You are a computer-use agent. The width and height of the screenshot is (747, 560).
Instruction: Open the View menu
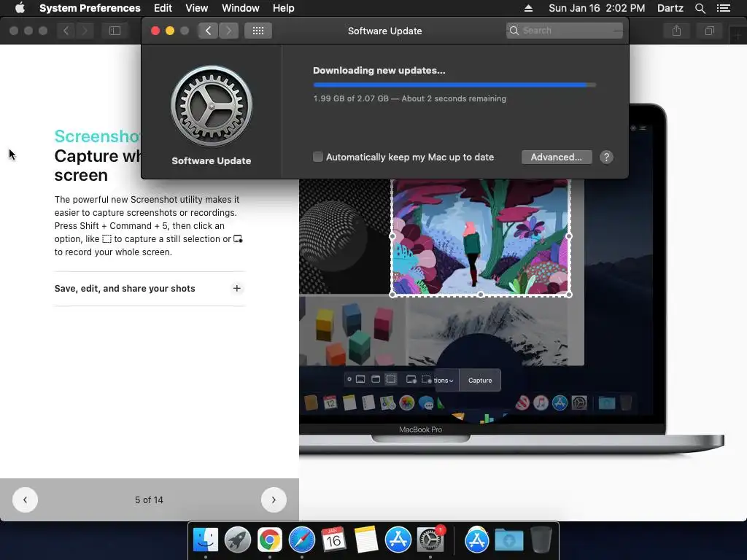[197, 8]
